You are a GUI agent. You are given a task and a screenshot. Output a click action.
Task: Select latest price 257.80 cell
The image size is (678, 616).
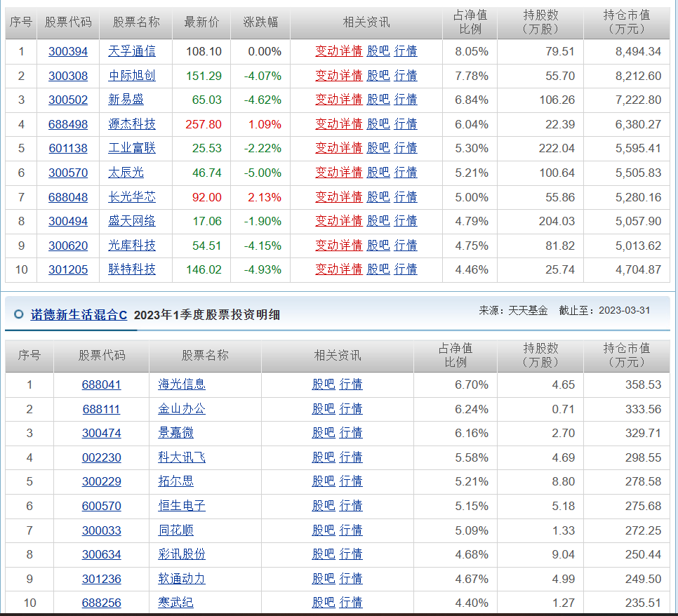(201, 124)
